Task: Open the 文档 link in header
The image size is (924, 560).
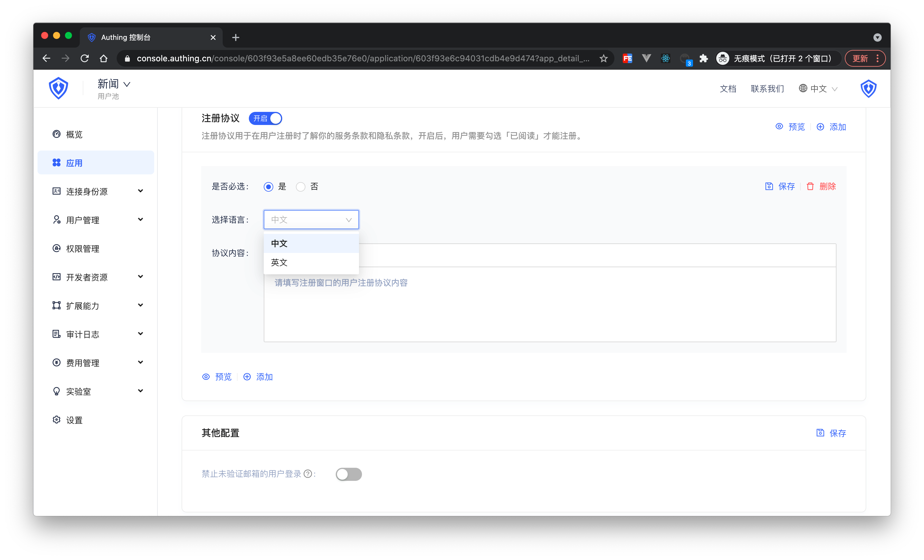Action: pyautogui.click(x=728, y=89)
